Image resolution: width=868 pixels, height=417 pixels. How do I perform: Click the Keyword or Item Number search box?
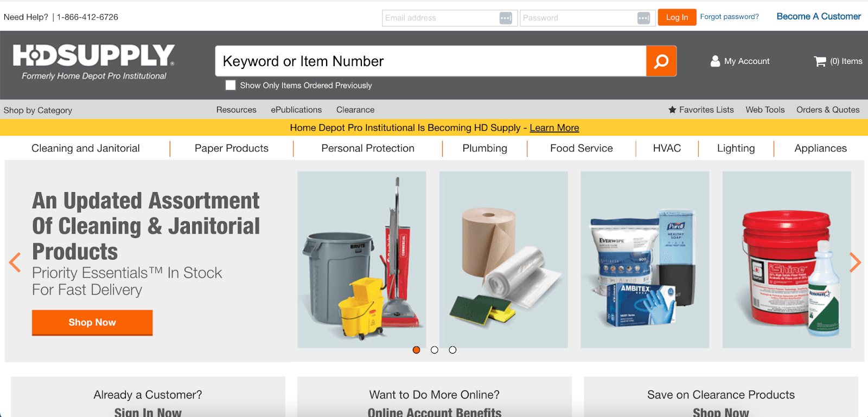tap(431, 61)
